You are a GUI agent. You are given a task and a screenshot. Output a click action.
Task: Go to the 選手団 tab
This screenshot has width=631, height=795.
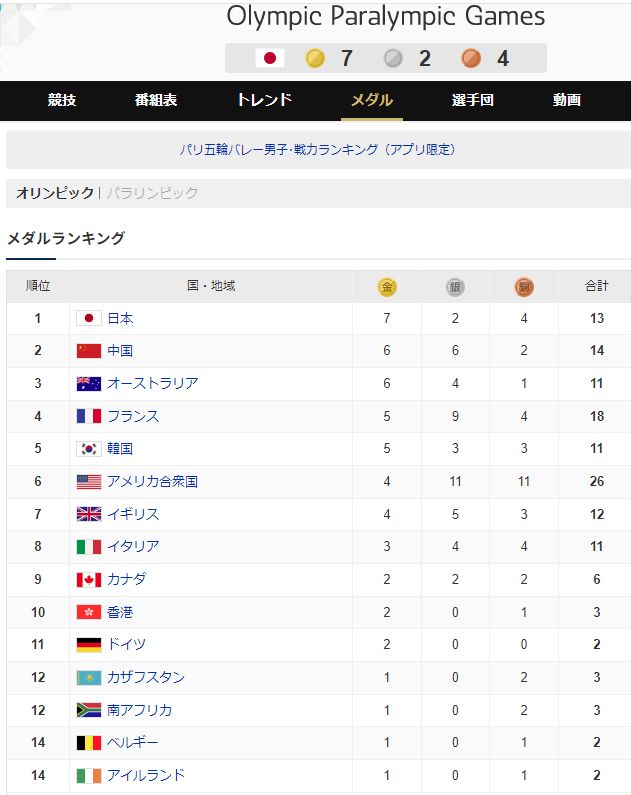(x=472, y=100)
